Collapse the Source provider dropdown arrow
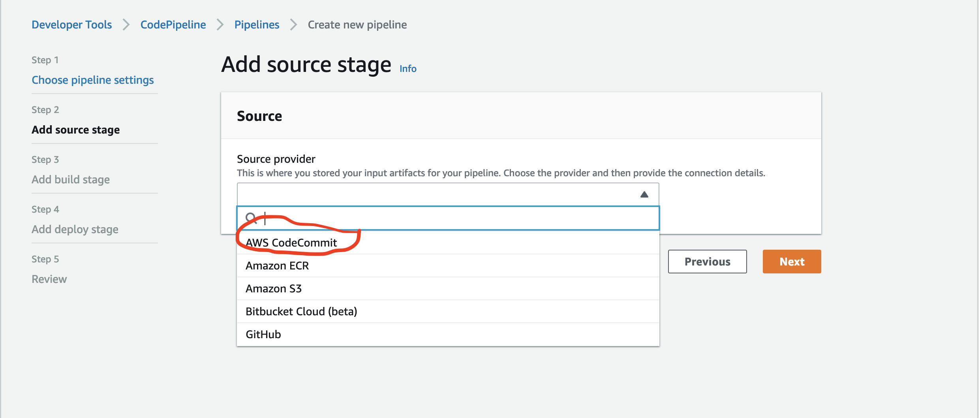Viewport: 980px width, 418px height. pyautogui.click(x=644, y=194)
